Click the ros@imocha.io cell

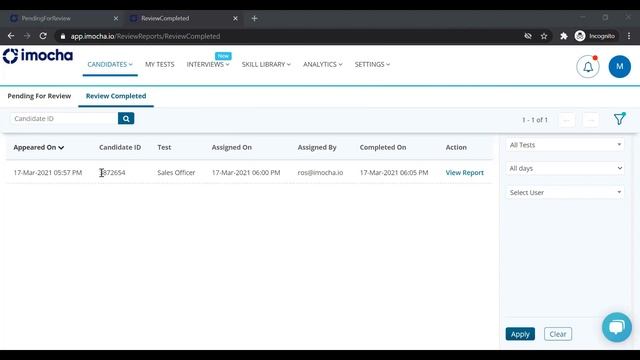pos(320,173)
